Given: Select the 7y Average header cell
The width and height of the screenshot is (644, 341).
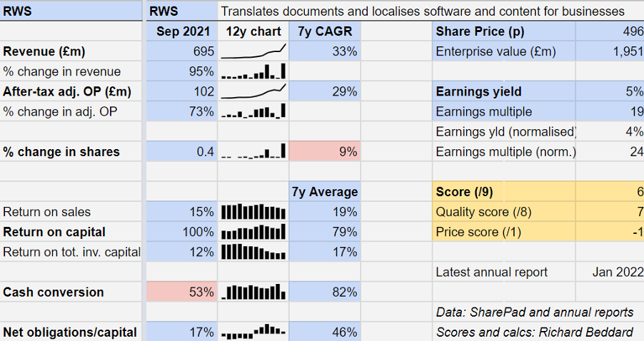Looking at the screenshot, I should [x=325, y=192].
